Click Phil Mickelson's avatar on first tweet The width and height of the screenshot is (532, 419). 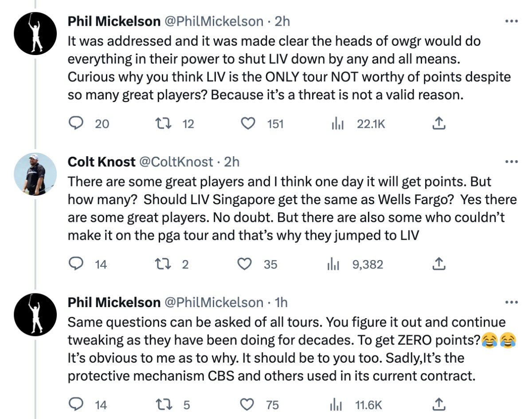35,34
